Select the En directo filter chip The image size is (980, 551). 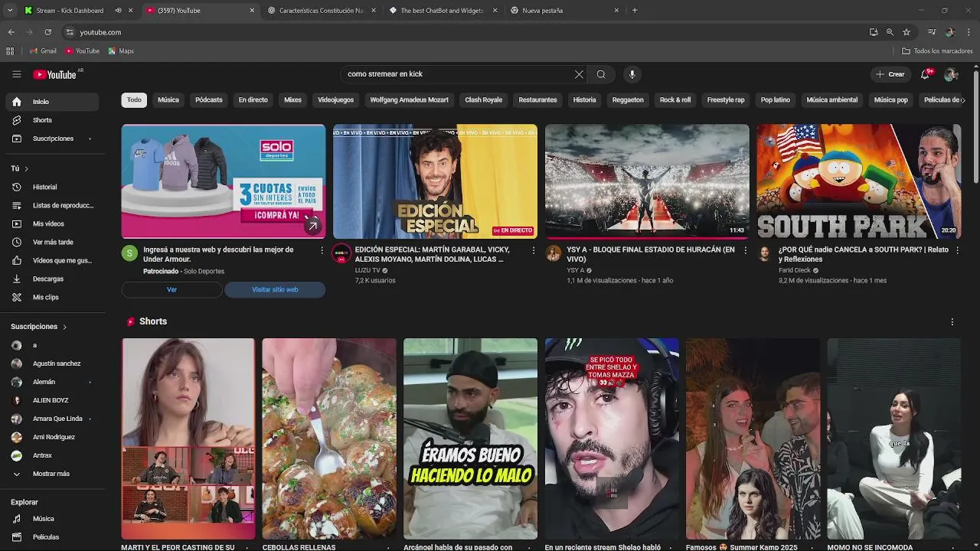pos(253,100)
